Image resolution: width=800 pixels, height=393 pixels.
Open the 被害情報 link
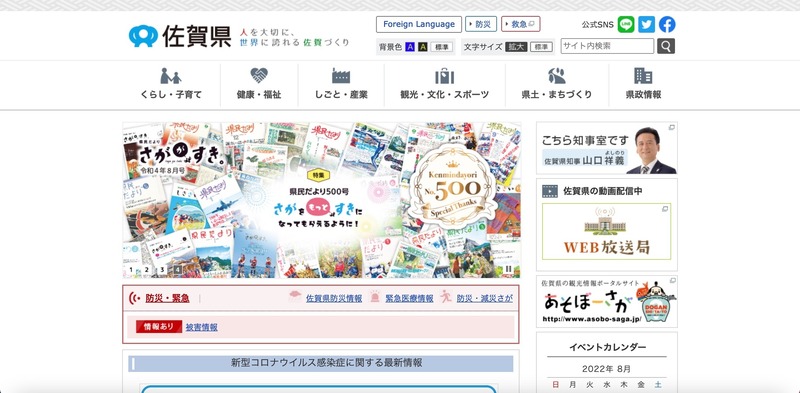point(202,327)
